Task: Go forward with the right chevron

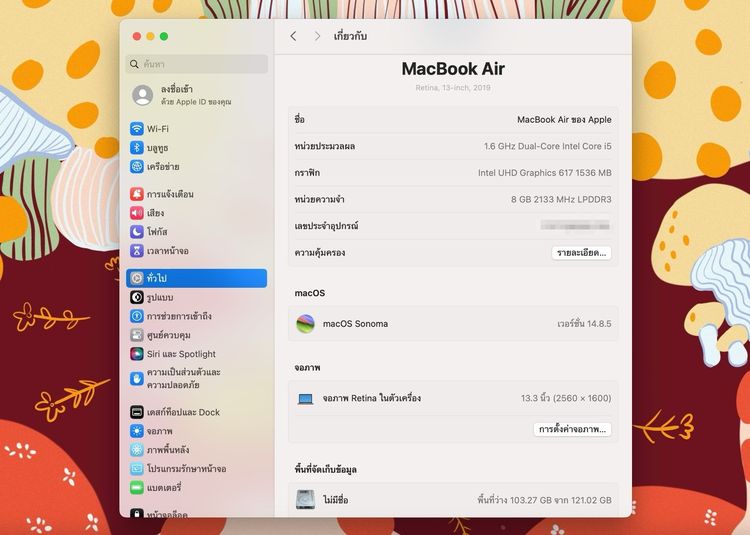Action: point(317,36)
